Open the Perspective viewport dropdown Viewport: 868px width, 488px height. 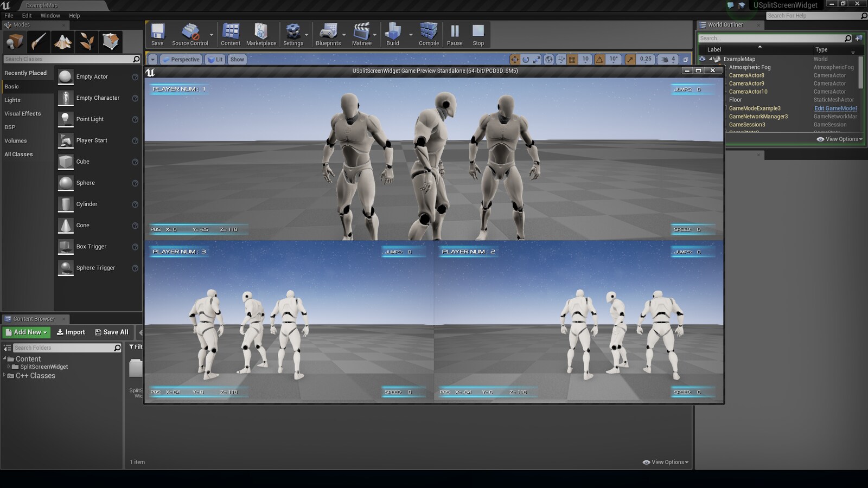coord(181,60)
